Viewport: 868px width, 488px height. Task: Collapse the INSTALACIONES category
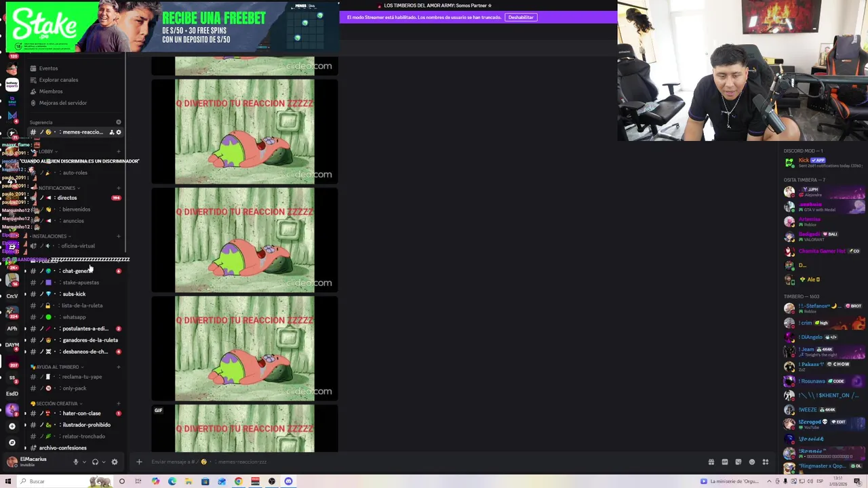point(52,236)
